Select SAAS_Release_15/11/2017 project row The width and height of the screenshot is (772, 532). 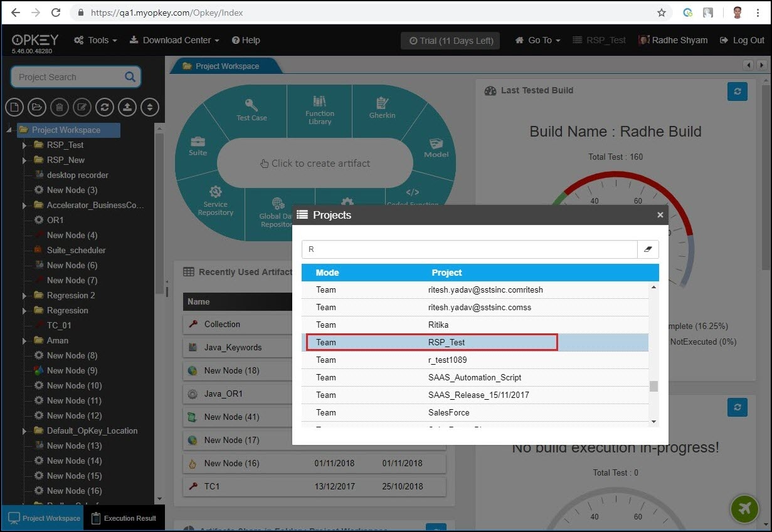pos(475,395)
